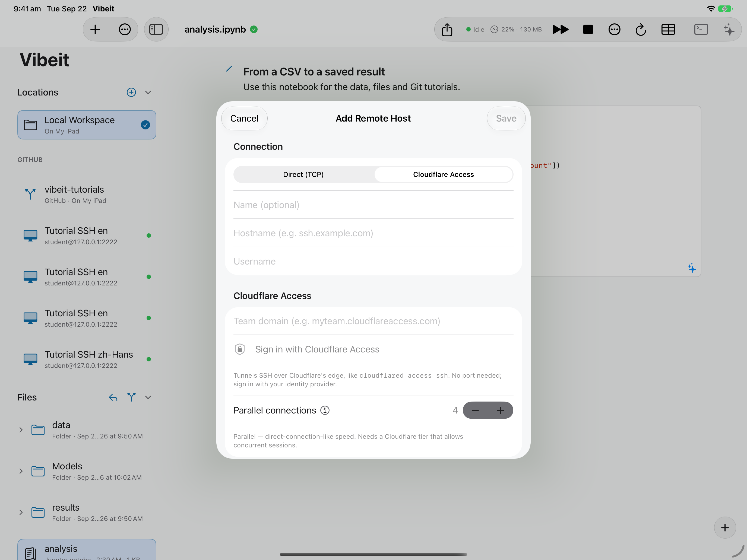The image size is (747, 560).
Task: Select Cloudflare Access connection tab
Action: [443, 174]
